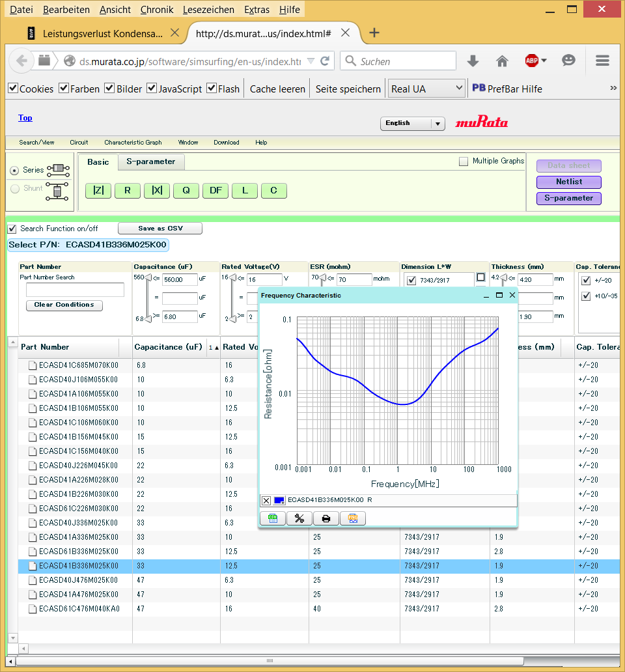Switch to S-parameter tab
Screen dimensions: 625x672
pos(151,162)
